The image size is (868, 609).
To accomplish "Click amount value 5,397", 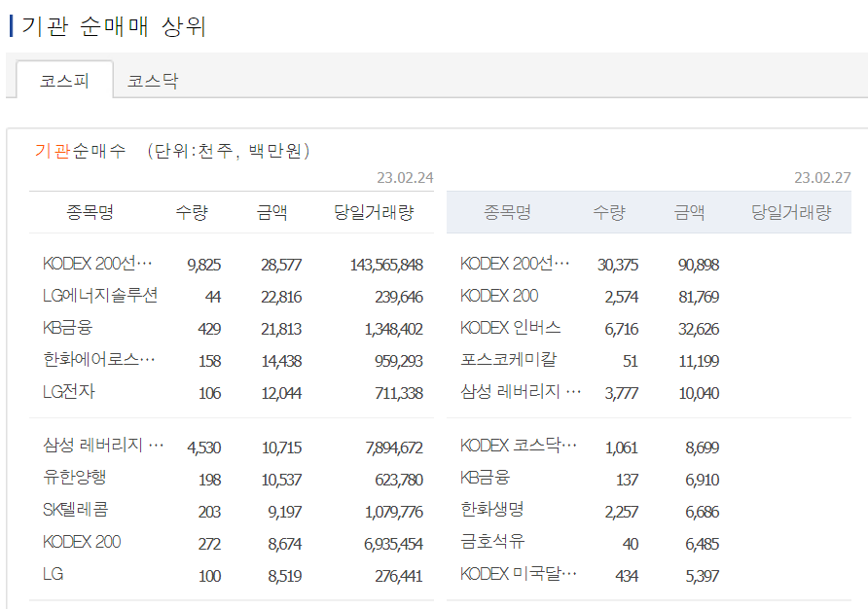I will [x=702, y=576].
